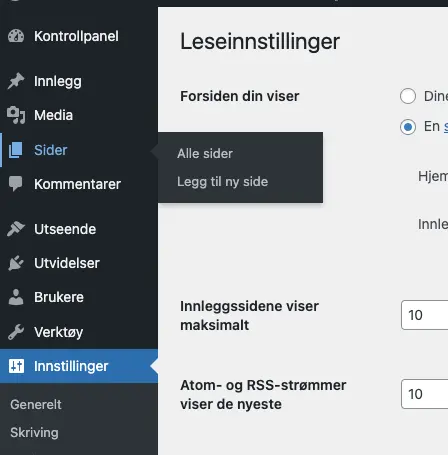Click the Atom- og RSS-strømmer count field

coord(425,394)
